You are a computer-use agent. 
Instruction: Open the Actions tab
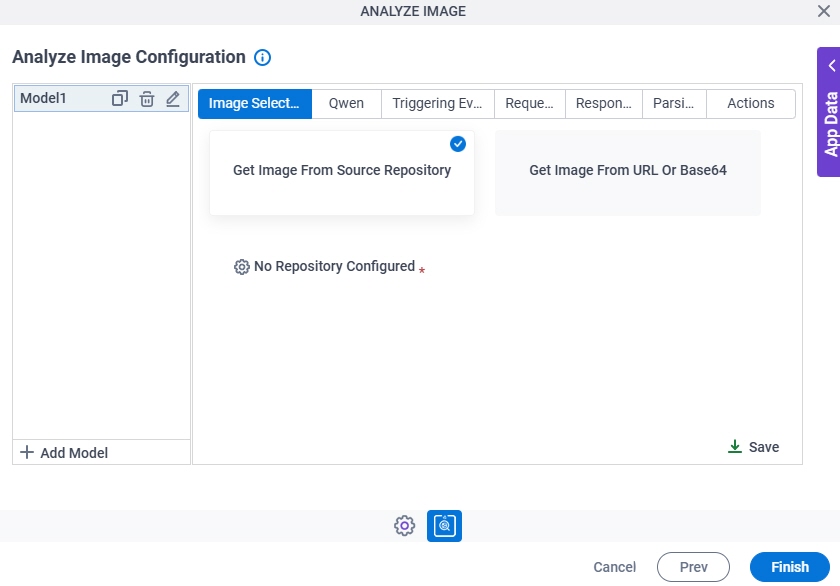(751, 103)
